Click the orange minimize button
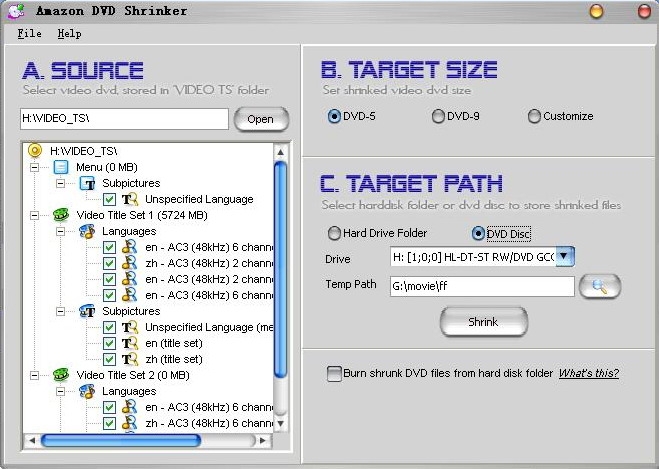 pyautogui.click(x=596, y=11)
